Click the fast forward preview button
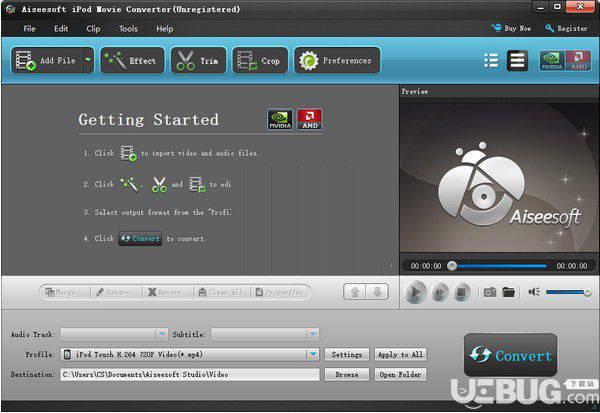 point(440,292)
